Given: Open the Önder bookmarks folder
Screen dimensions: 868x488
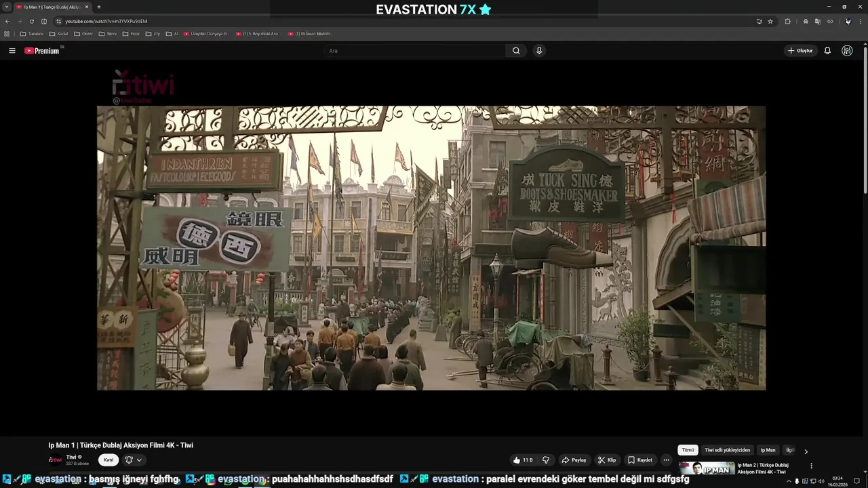Looking at the screenshot, I should click(x=83, y=34).
